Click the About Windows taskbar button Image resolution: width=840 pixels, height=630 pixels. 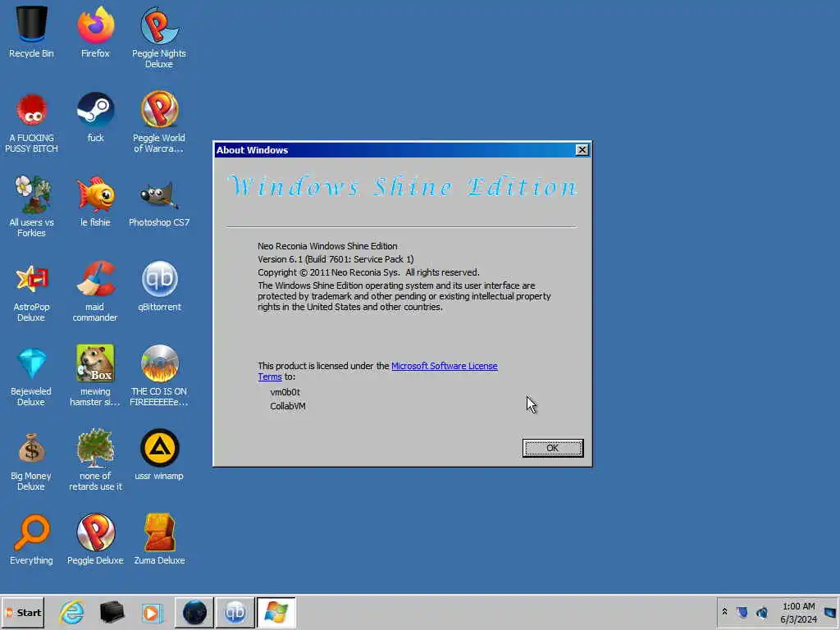[276, 612]
